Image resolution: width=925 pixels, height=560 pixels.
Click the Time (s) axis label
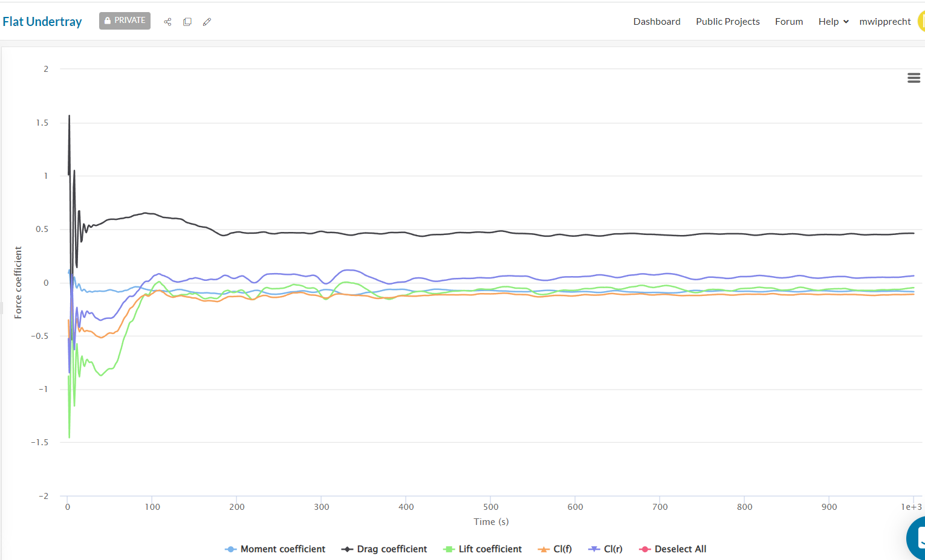pos(491,522)
